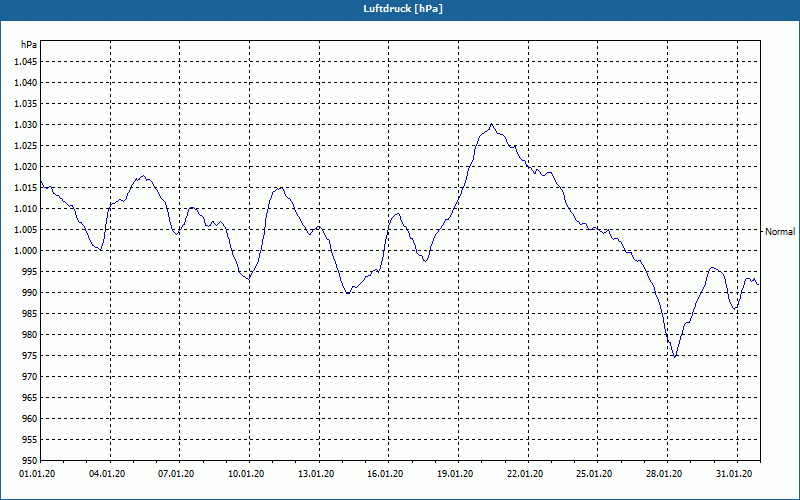Viewport: 800px width, 500px height.
Task: Click the 1.025 y-axis label
Action: click(26, 145)
